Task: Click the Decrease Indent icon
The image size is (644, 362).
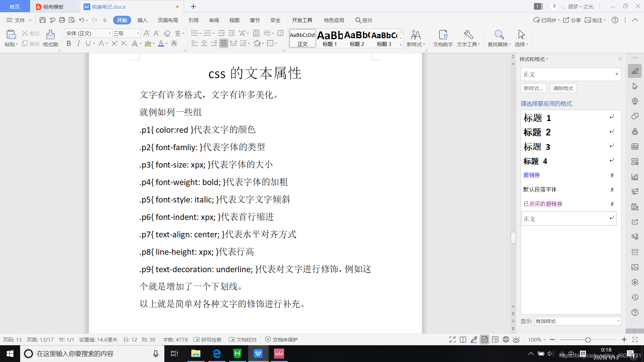Action: point(222,33)
